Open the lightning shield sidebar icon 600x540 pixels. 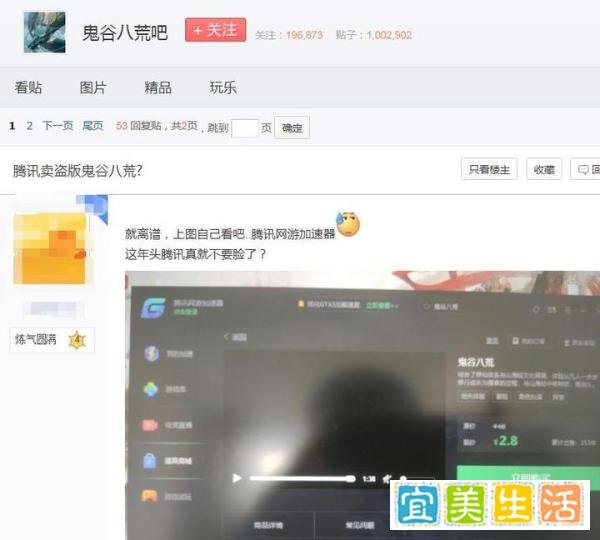[x=151, y=354]
